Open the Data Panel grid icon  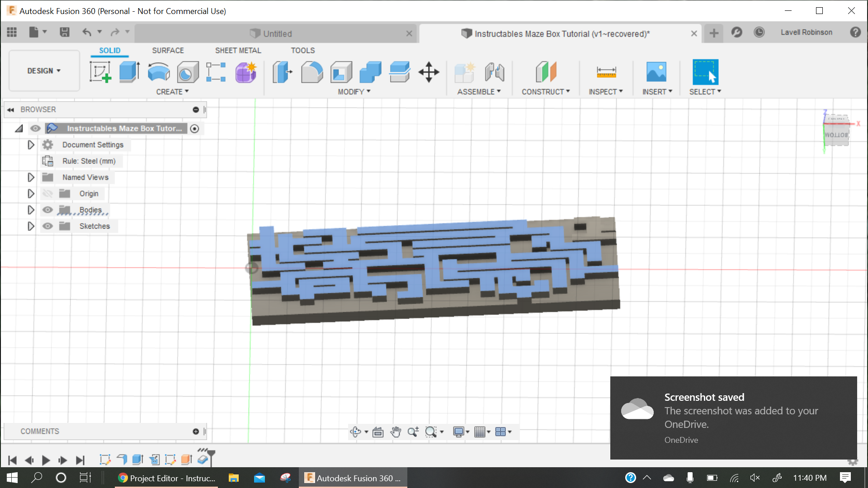[12, 32]
